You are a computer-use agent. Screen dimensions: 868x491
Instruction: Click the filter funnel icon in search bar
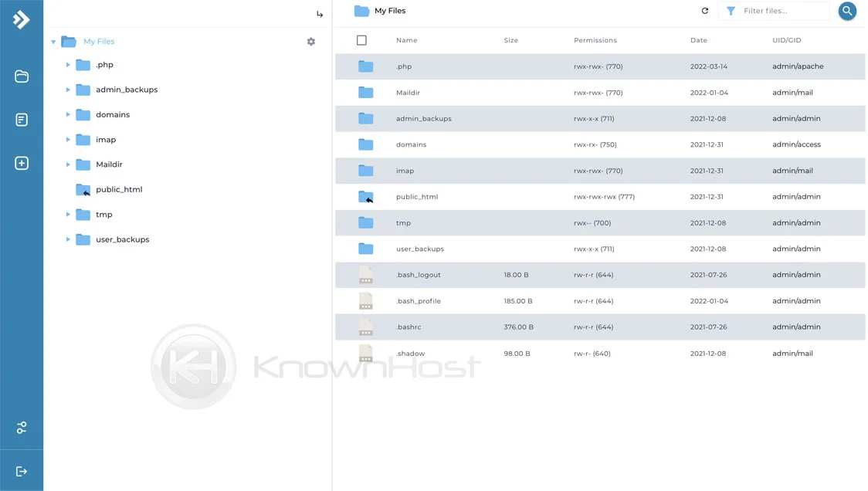click(731, 11)
